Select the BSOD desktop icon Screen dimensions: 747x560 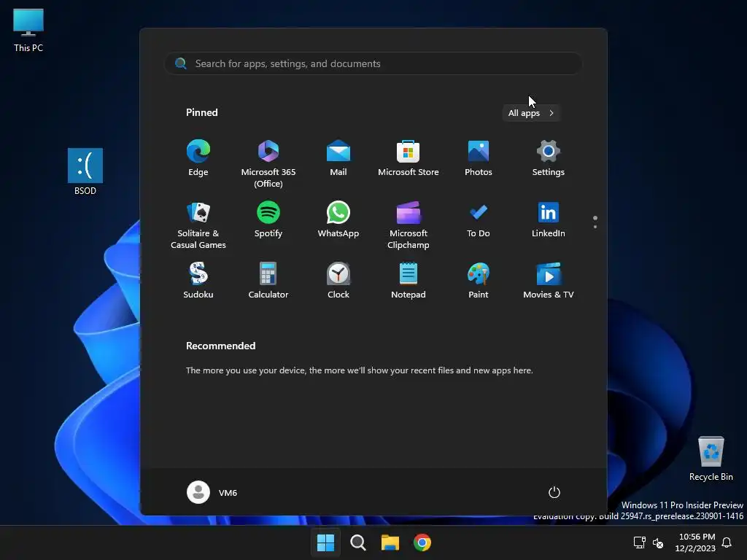(85, 172)
